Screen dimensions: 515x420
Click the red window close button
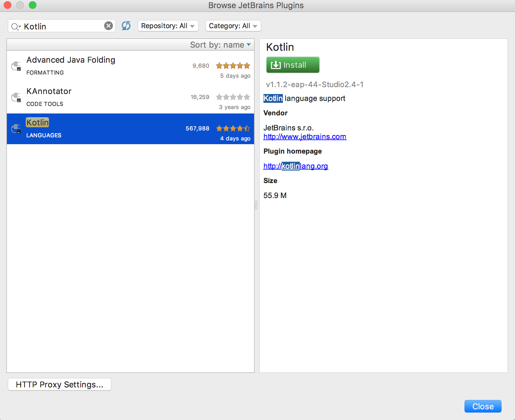[8, 5]
